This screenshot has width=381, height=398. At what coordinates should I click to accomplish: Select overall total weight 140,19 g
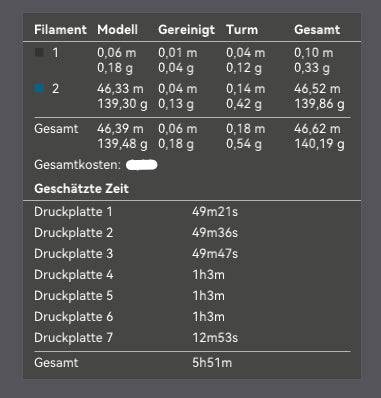pyautogui.click(x=319, y=144)
